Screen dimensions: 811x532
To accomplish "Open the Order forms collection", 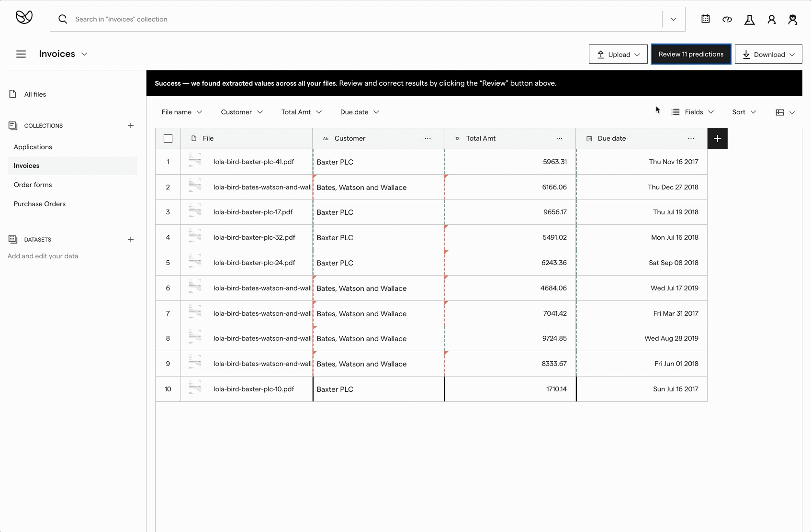I will pos(33,185).
